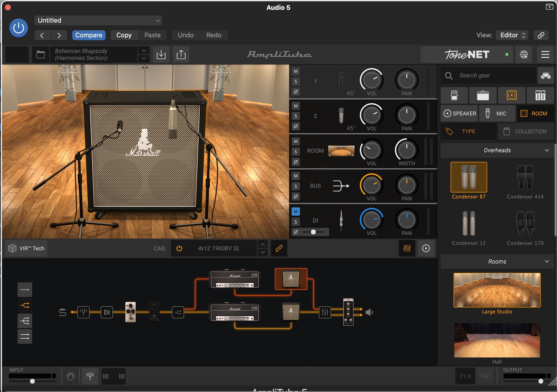Select the bottom Marshall amp head
The width and height of the screenshot is (558, 392).
click(x=235, y=312)
